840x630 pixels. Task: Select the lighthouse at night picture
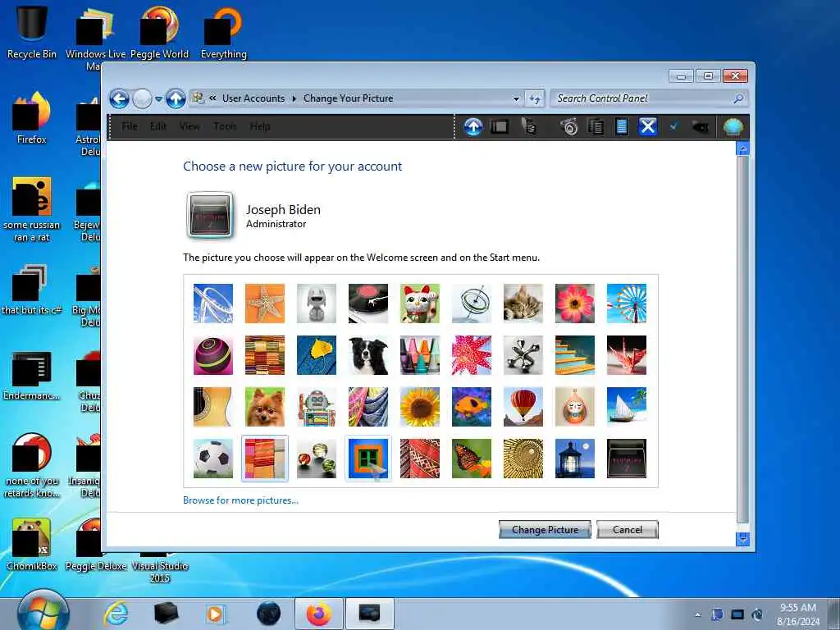tap(575, 459)
